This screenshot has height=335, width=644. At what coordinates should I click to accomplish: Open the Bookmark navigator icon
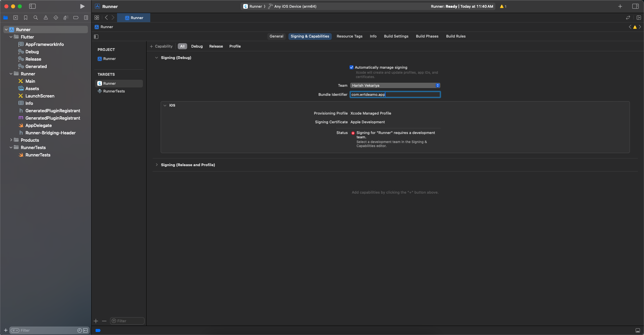pyautogui.click(x=25, y=18)
